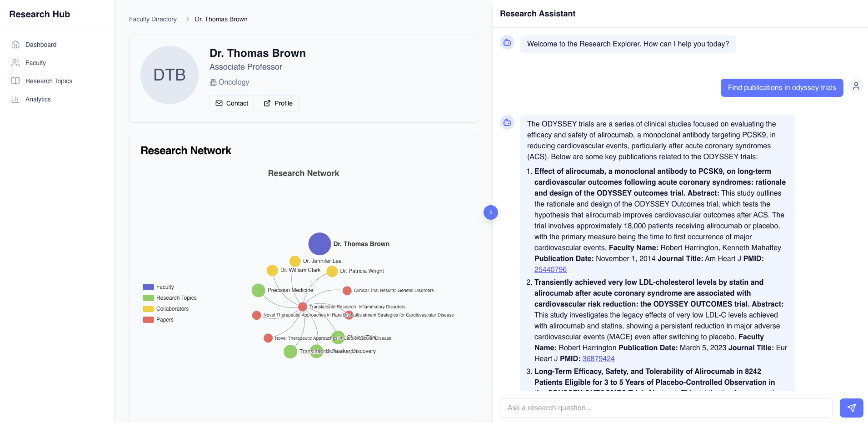Click the building icon next to Oncology
Viewport: 868px width, 423px height.
(212, 82)
